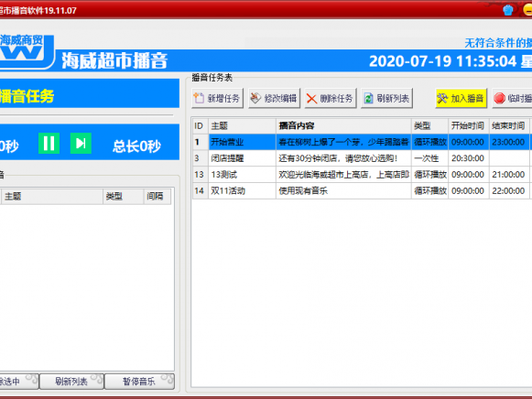Click the 类型 header in task table

pos(429,126)
